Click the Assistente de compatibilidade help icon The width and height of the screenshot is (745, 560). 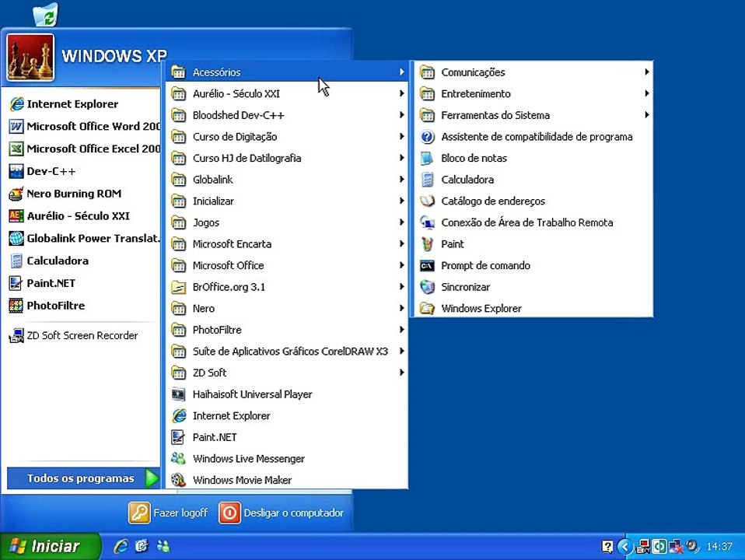pos(427,137)
